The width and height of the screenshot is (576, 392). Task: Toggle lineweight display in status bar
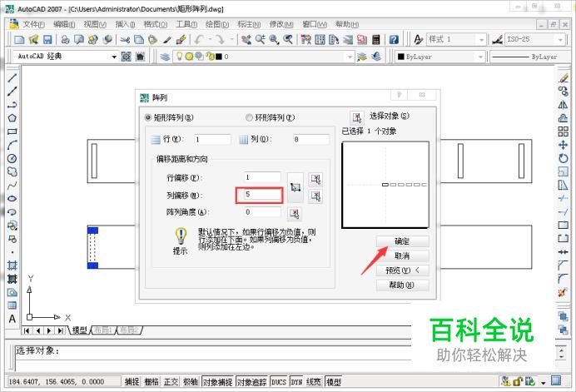[x=313, y=382]
